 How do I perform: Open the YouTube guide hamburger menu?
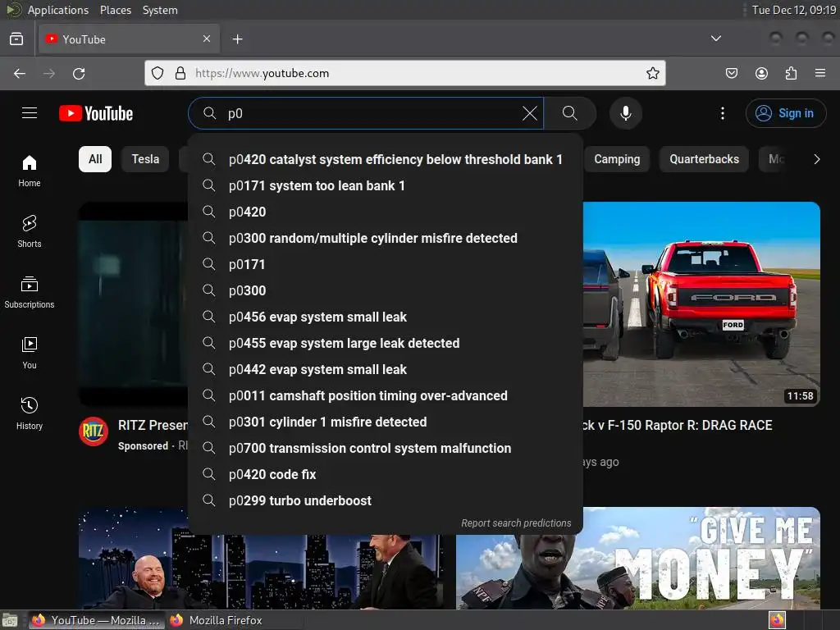(30, 113)
